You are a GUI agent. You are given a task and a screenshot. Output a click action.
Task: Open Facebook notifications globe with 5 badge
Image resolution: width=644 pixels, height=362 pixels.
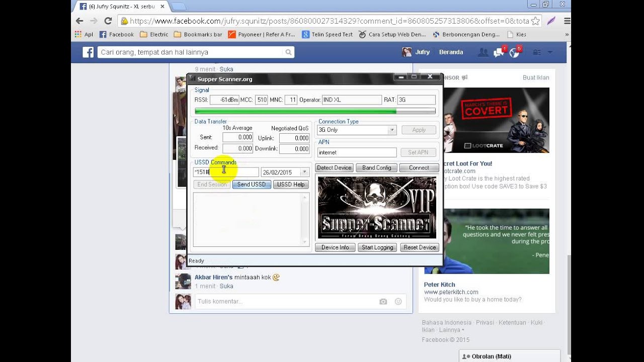[515, 52]
